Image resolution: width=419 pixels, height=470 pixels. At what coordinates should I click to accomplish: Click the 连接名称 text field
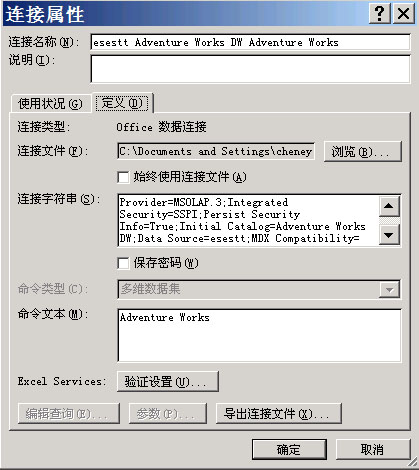tap(250, 42)
